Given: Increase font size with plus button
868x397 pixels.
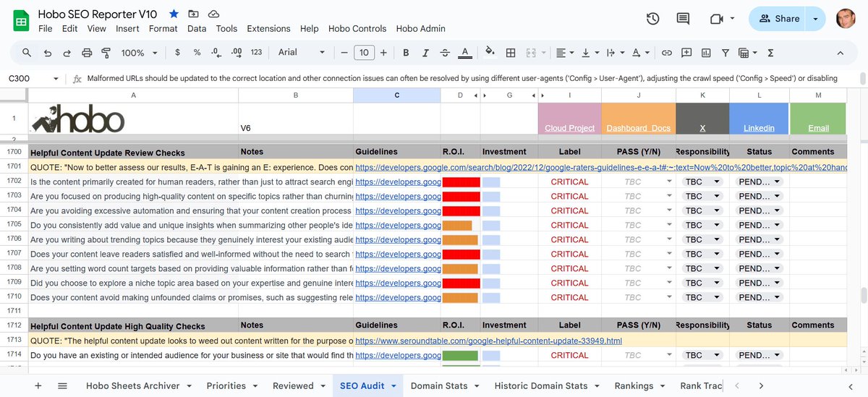Looking at the screenshot, I should (383, 53).
